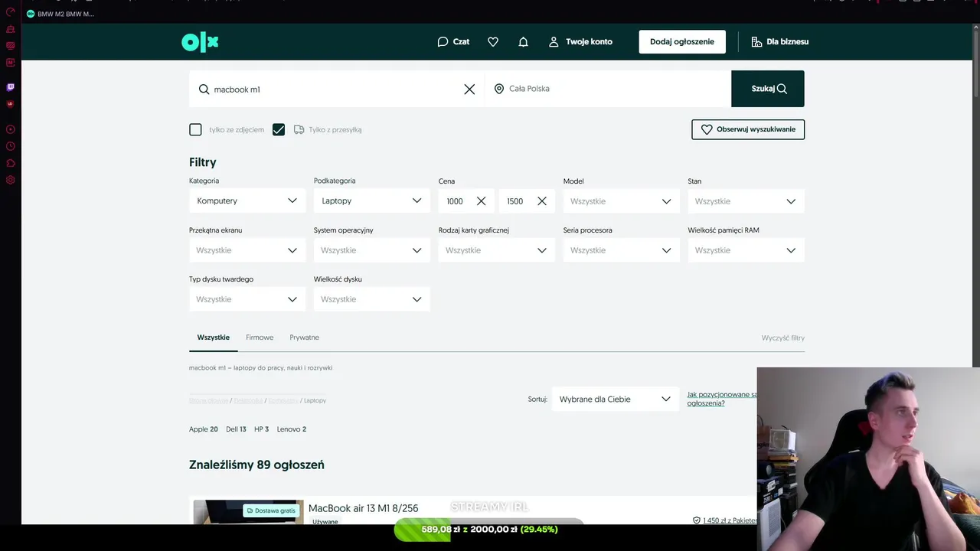Switch to the Firmowe tab
Screen dimensions: 980x551
(x=260, y=337)
